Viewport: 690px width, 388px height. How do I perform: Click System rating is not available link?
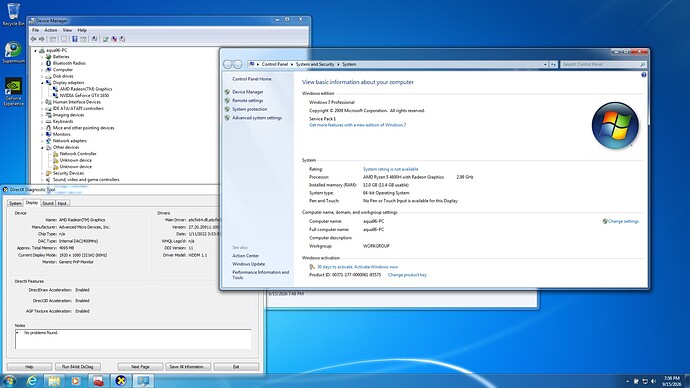[x=390, y=169]
